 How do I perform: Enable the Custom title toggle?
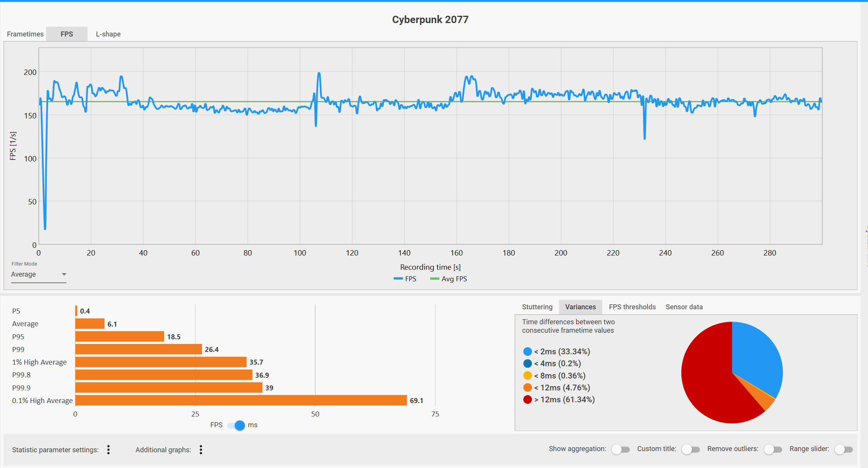pos(691,449)
